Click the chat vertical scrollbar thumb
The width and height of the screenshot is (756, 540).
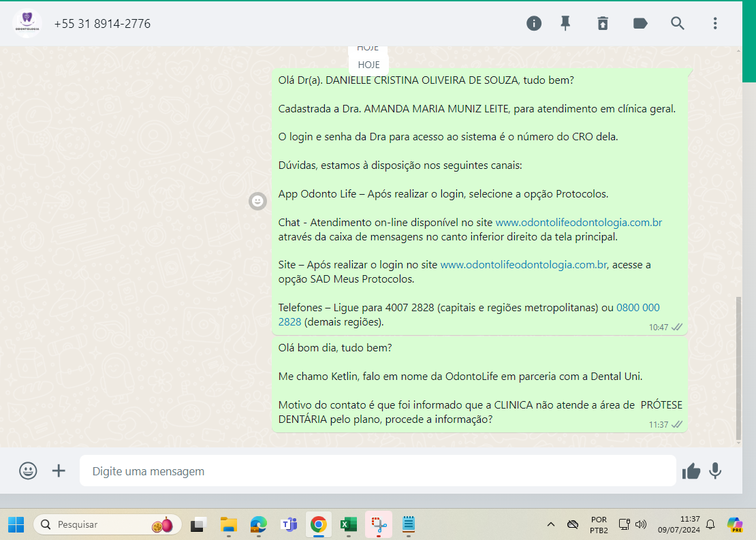(x=738, y=368)
